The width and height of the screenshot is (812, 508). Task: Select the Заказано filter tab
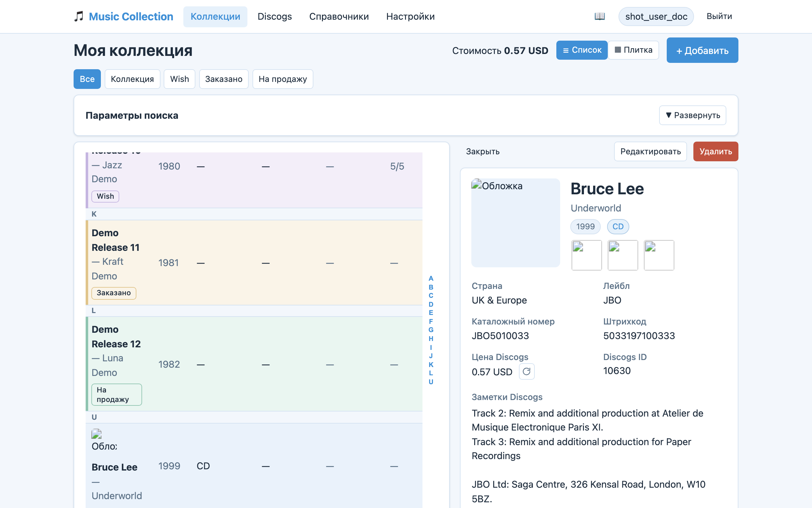pyautogui.click(x=224, y=79)
